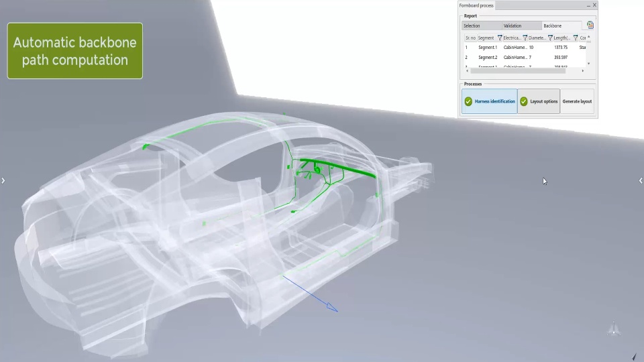Click the diameter value 10 in row 1
644x362 pixels.
[531, 48]
